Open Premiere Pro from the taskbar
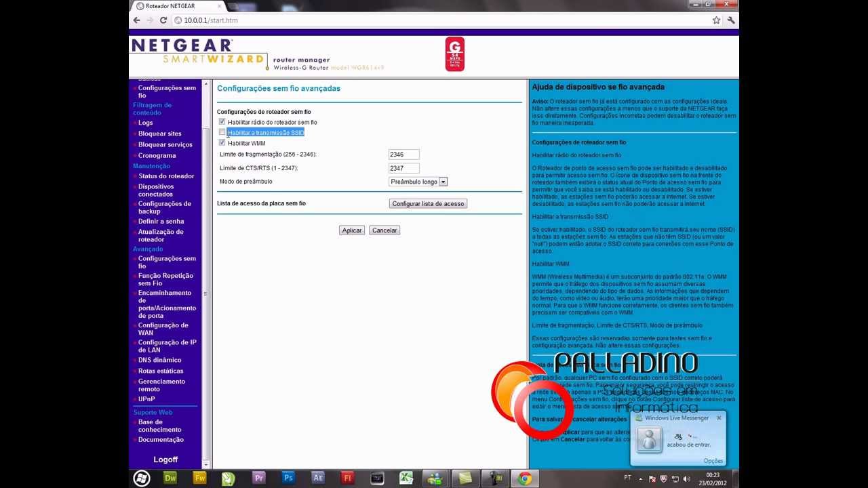 coord(258,478)
